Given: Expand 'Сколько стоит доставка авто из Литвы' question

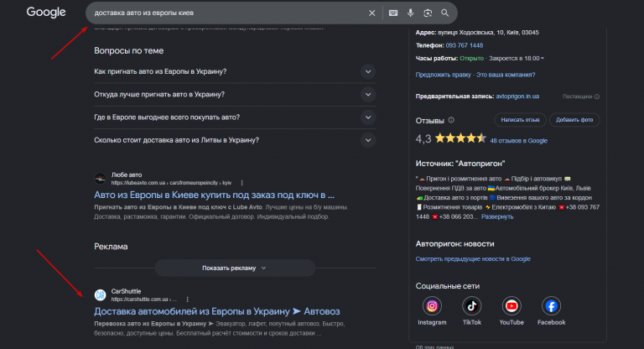Looking at the screenshot, I should coord(368,140).
